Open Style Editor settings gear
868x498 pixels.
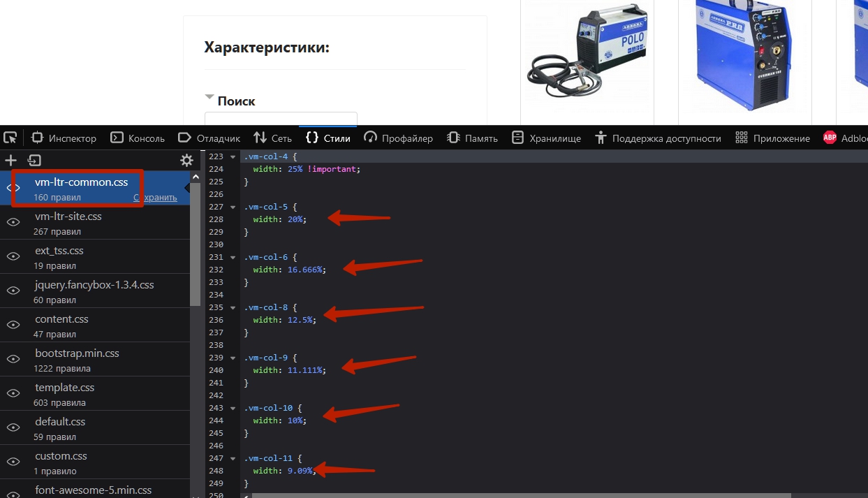click(186, 160)
